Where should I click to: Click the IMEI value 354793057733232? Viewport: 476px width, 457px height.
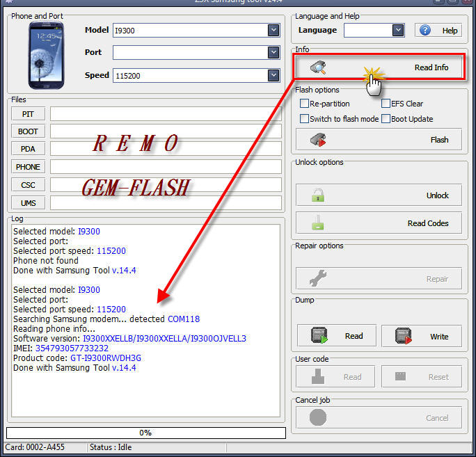tap(72, 348)
